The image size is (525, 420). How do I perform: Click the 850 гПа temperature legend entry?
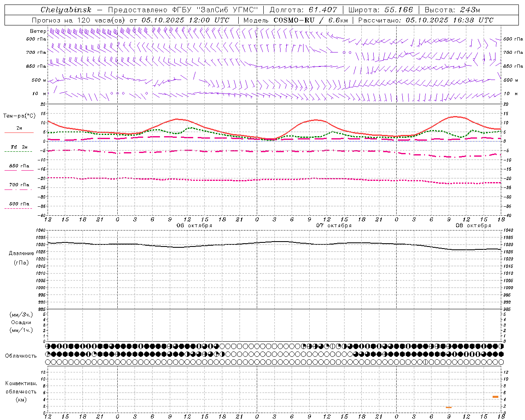pyautogui.click(x=19, y=166)
